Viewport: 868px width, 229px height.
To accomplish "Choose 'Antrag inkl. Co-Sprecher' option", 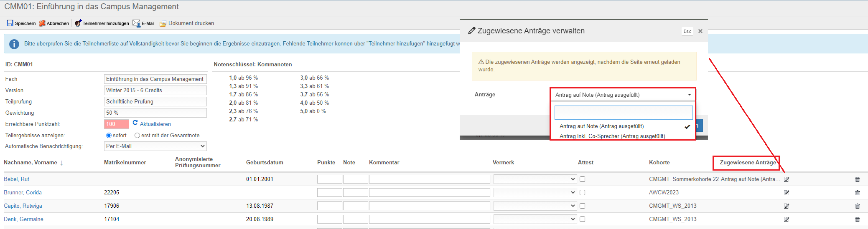I will click(623, 136).
